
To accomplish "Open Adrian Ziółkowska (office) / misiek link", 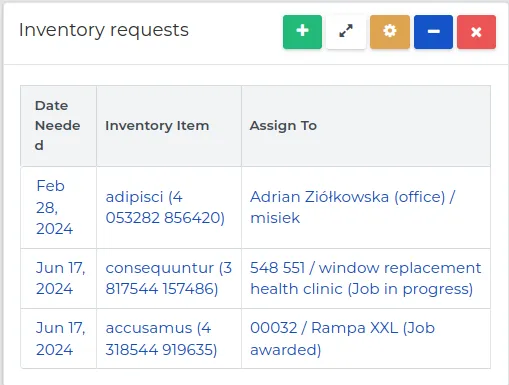I will click(352, 207).
